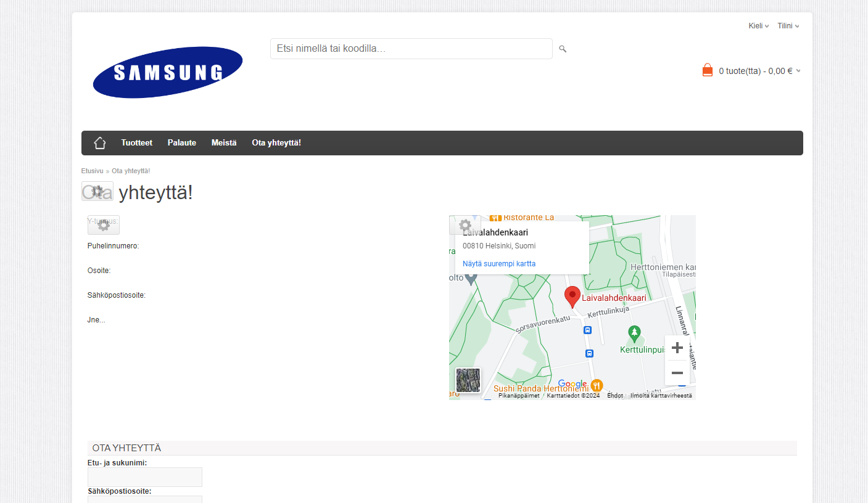Click the Jne... text

96,320
